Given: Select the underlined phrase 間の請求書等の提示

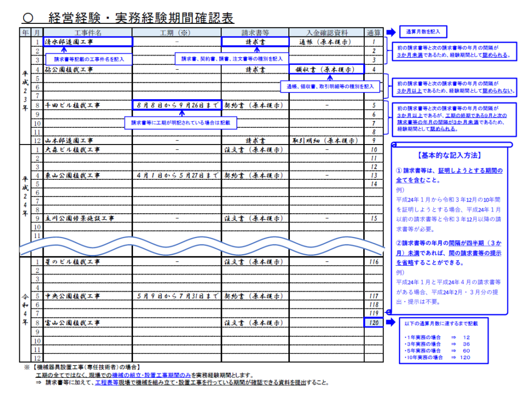Looking at the screenshot, I should pyautogui.click(x=475, y=253).
